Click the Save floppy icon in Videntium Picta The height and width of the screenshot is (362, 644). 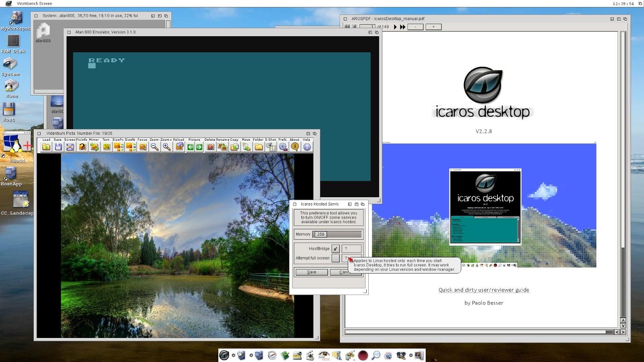[58, 147]
